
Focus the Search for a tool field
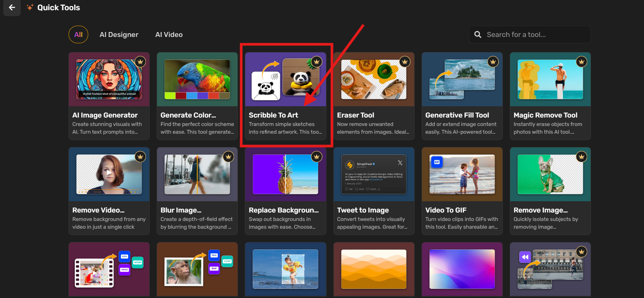530,34
